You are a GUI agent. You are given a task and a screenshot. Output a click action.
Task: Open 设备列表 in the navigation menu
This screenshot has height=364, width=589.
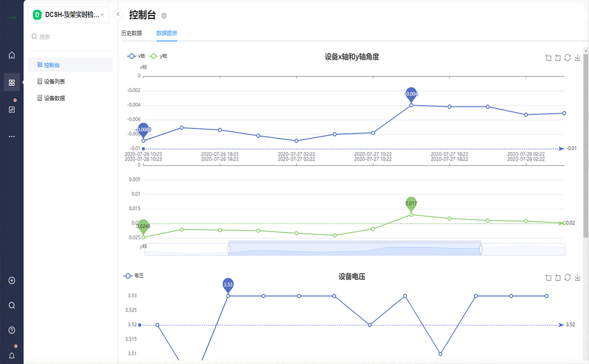pyautogui.click(x=55, y=82)
